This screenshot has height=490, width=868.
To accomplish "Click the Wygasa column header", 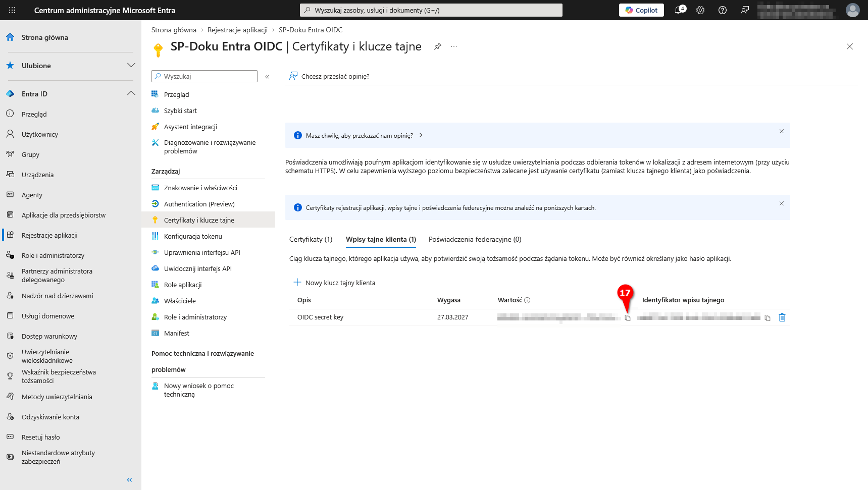I will [x=448, y=300].
